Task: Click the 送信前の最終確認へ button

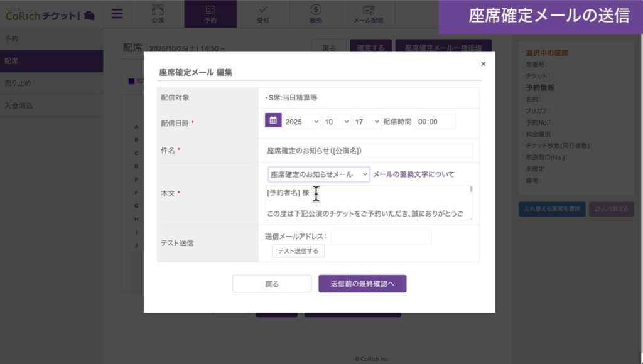Action: pos(362,284)
